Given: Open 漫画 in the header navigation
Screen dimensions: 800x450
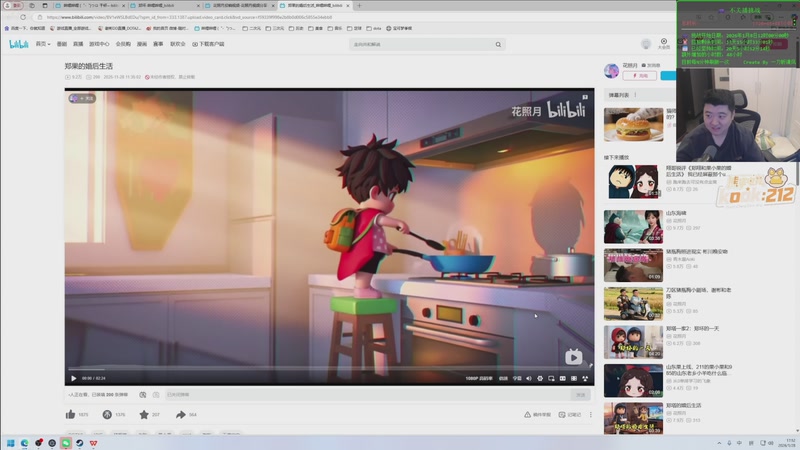Looking at the screenshot, I should [x=142, y=44].
